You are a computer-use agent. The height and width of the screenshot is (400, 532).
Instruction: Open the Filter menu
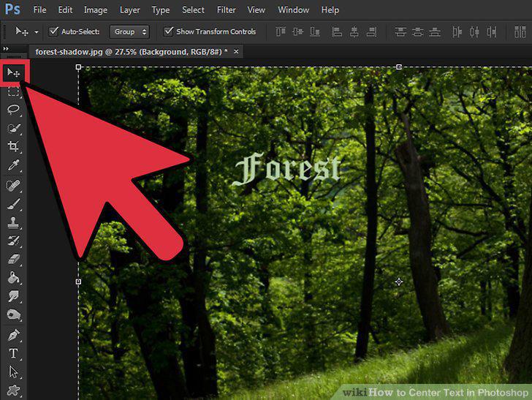coord(226,10)
